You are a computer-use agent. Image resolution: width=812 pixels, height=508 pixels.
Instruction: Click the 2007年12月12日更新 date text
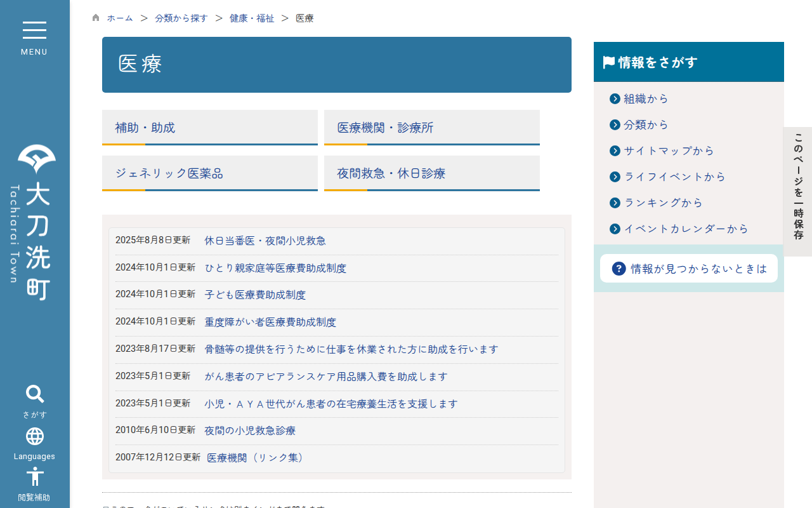pyautogui.click(x=158, y=457)
